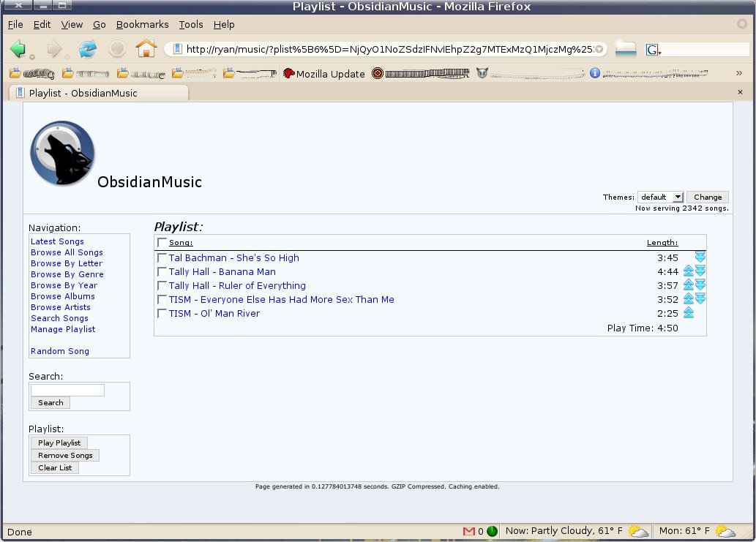
Task: Open the Help menu
Action: 224,25
